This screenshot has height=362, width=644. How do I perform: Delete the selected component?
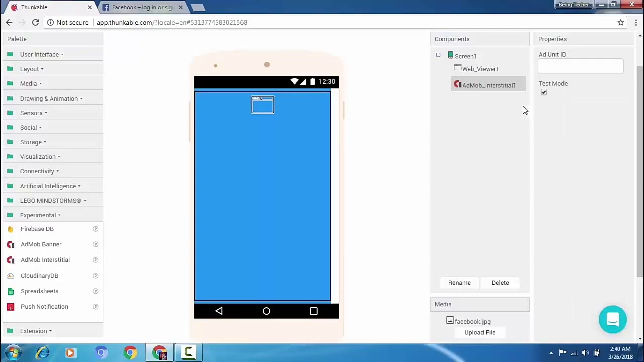500,283
